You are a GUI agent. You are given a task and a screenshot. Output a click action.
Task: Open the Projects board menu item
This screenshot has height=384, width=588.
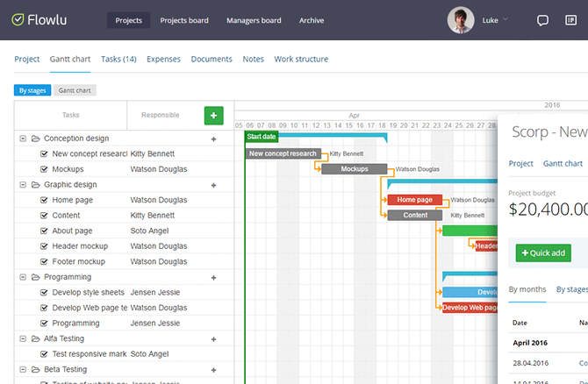(x=184, y=20)
